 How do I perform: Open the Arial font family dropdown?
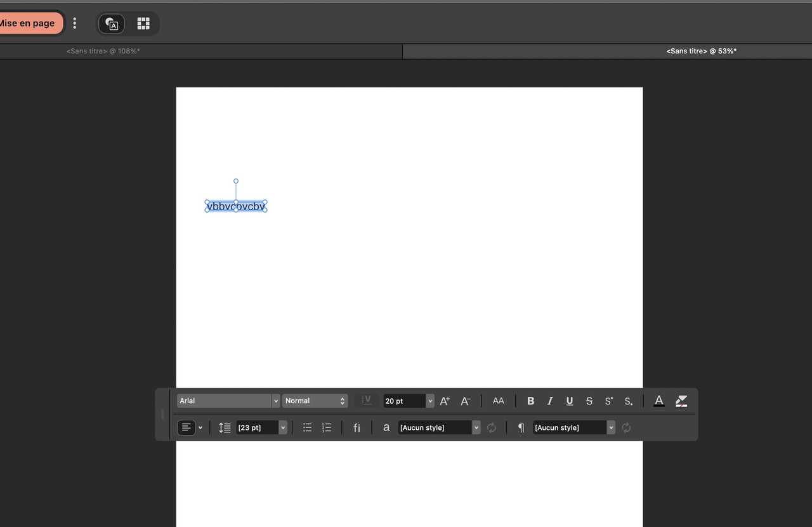228,401
